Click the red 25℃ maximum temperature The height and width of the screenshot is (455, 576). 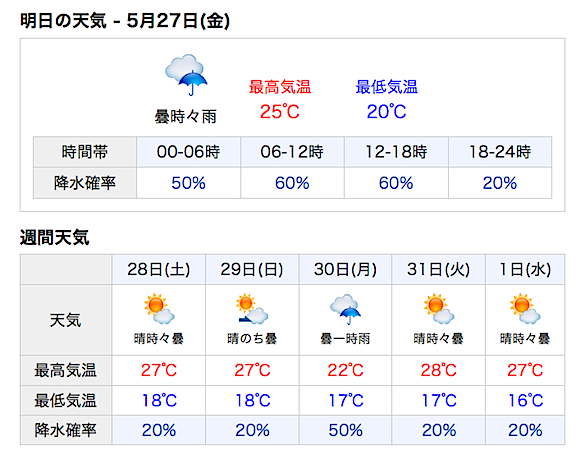pyautogui.click(x=280, y=112)
